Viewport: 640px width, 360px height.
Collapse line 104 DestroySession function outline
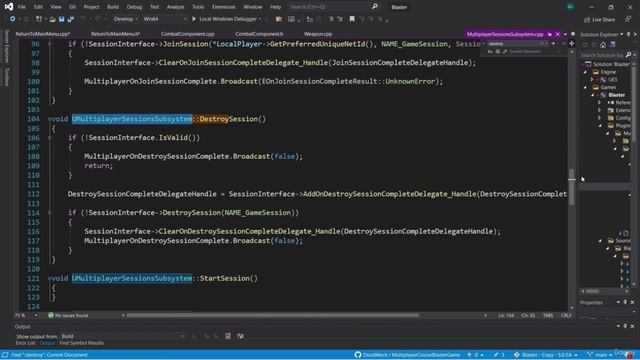[49, 119]
